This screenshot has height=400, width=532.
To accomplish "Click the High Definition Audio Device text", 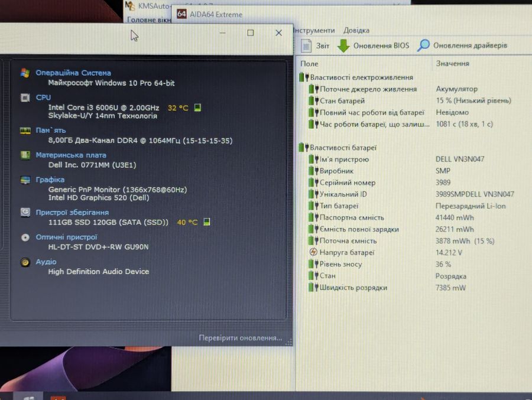I will click(99, 271).
